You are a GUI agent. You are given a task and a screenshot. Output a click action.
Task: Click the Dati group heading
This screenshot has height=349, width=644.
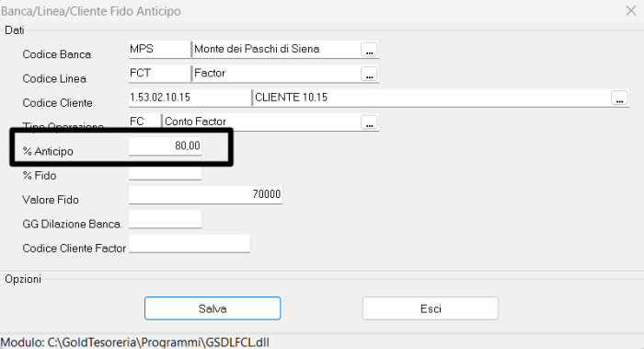15,30
